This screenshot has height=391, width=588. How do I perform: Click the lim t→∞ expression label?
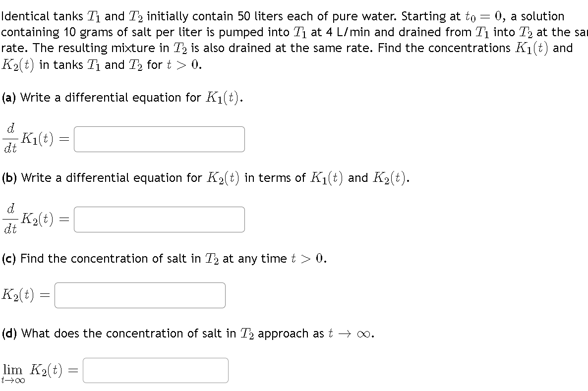[13, 370]
